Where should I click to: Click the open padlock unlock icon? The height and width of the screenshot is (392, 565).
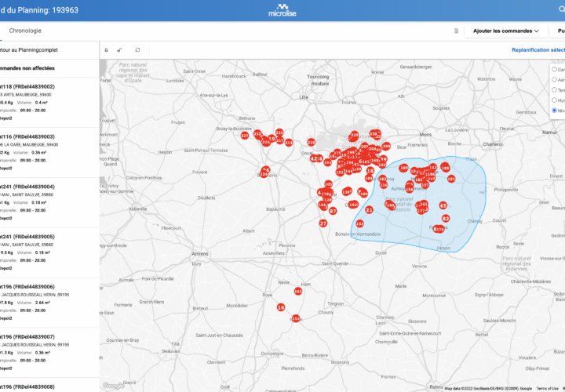tap(119, 50)
